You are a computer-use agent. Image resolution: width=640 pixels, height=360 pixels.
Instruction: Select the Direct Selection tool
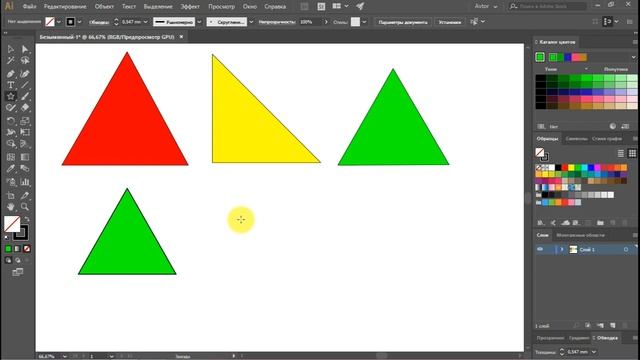click(x=25, y=49)
